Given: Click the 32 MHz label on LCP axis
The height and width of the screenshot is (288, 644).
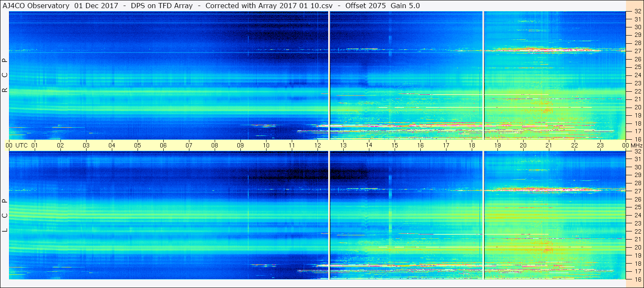Looking at the screenshot, I should 637,151.
